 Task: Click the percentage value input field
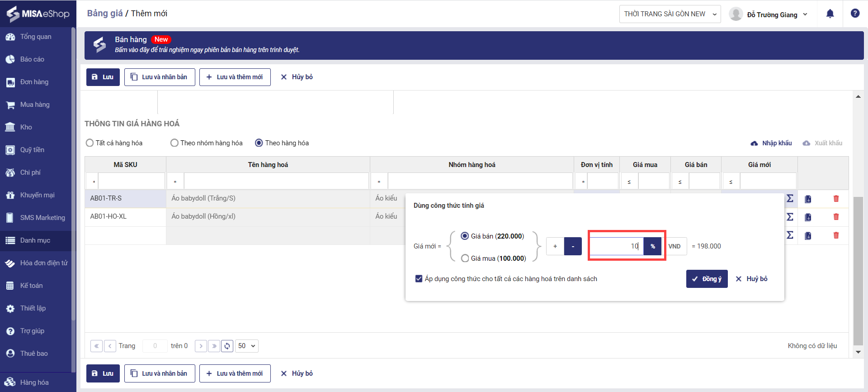(616, 246)
